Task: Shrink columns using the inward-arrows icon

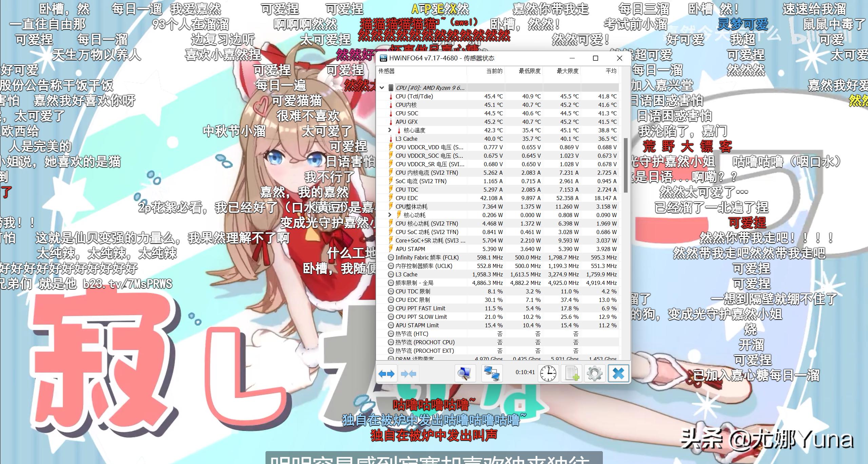Action: (409, 373)
